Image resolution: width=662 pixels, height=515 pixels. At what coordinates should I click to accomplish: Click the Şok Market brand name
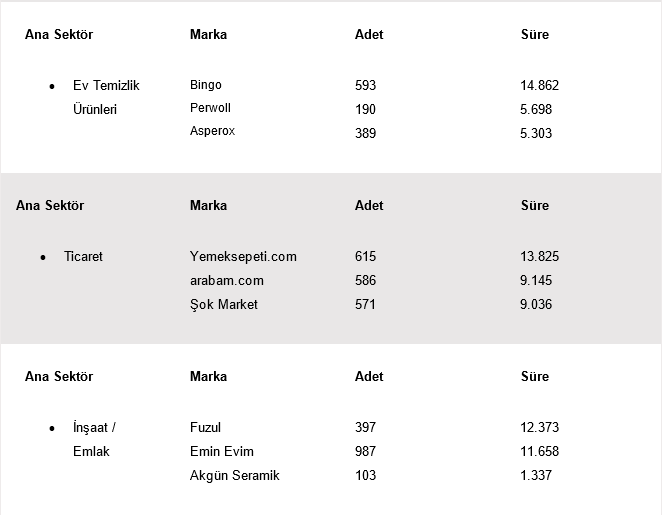coord(224,304)
